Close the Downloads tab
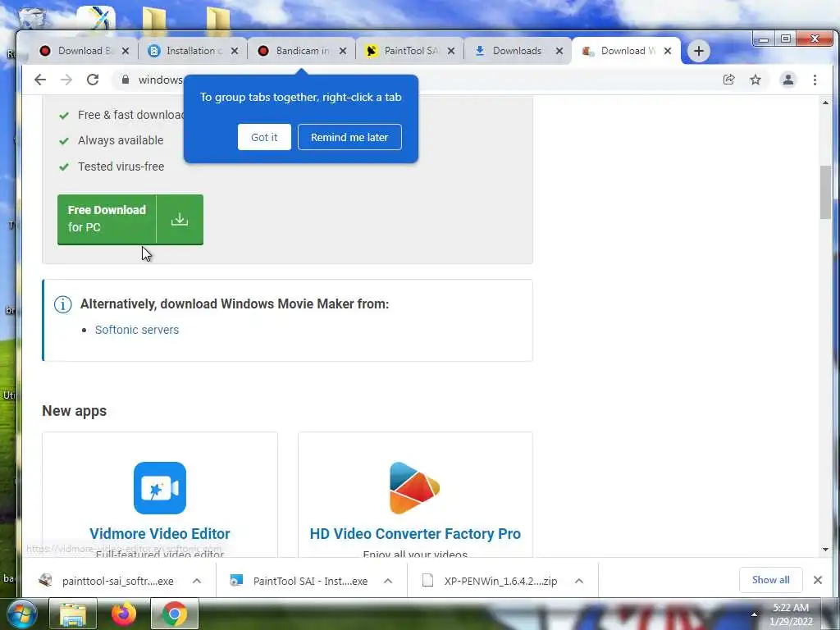 click(559, 51)
